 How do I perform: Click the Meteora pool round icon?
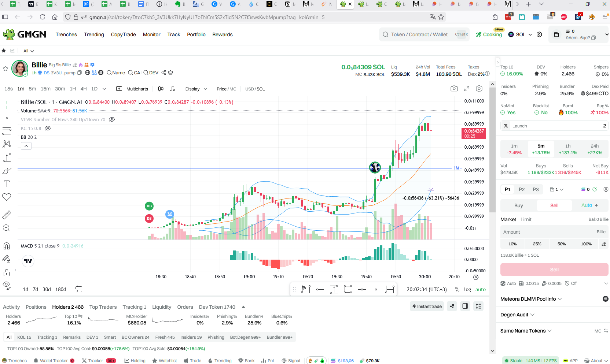[606, 299]
